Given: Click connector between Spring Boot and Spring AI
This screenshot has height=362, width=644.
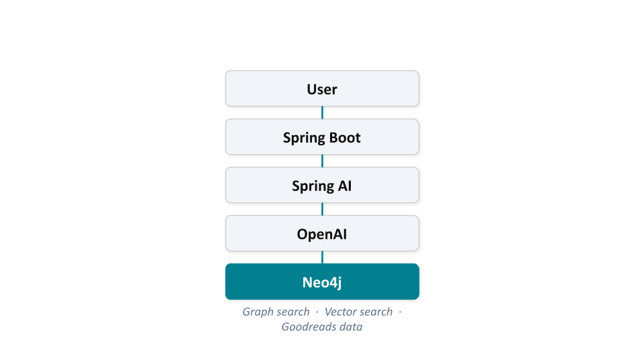Looking at the screenshot, I should coord(322,161).
